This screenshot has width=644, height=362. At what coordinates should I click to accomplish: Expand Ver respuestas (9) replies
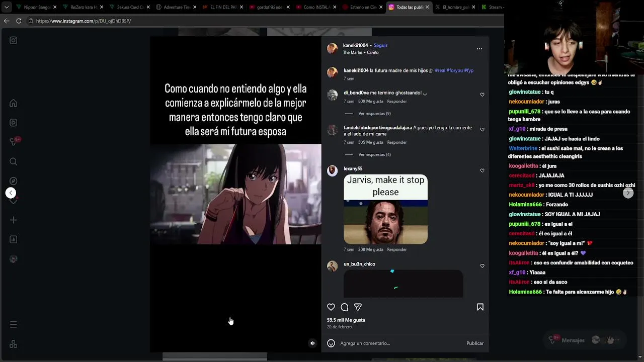(x=374, y=114)
